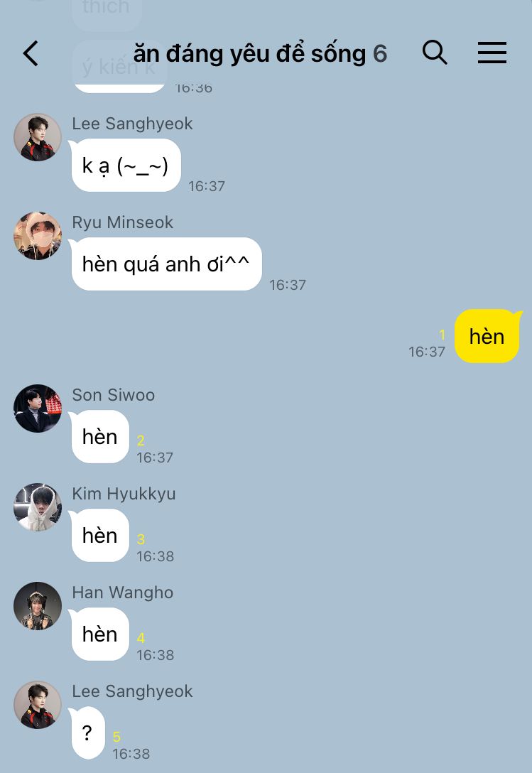Tap the back arrow icon

pos(31,53)
